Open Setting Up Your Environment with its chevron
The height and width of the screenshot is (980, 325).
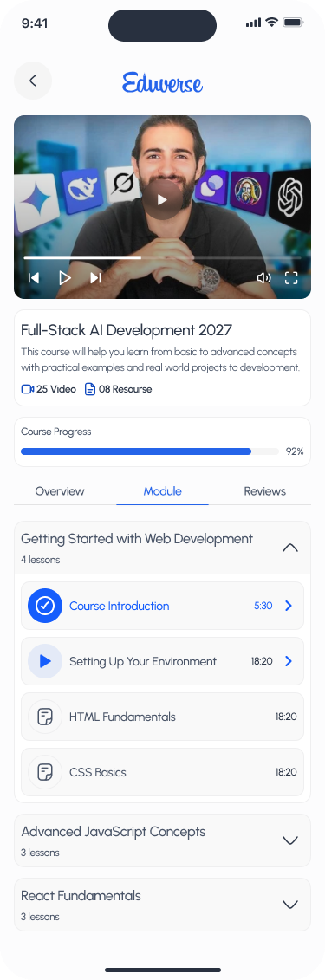tap(288, 661)
